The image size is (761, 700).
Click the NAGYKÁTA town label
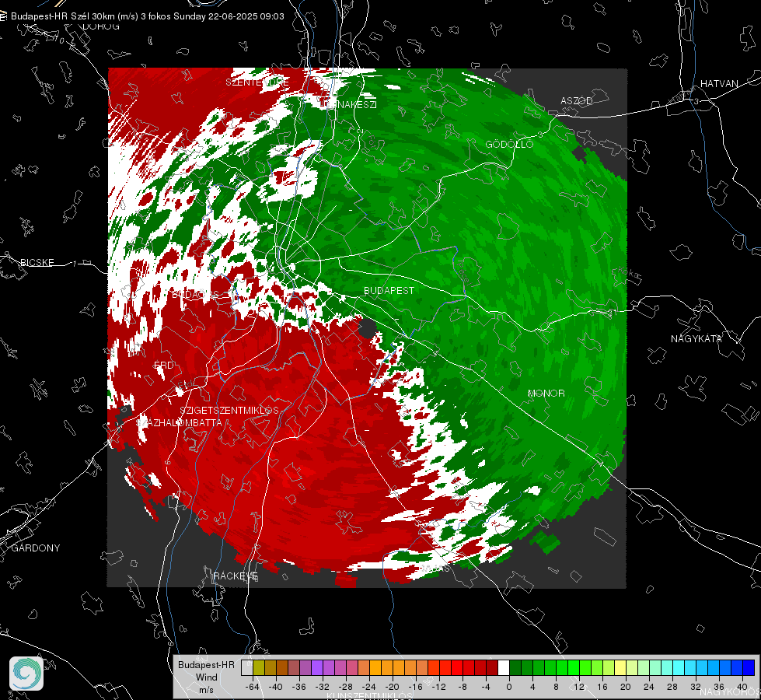(x=696, y=338)
